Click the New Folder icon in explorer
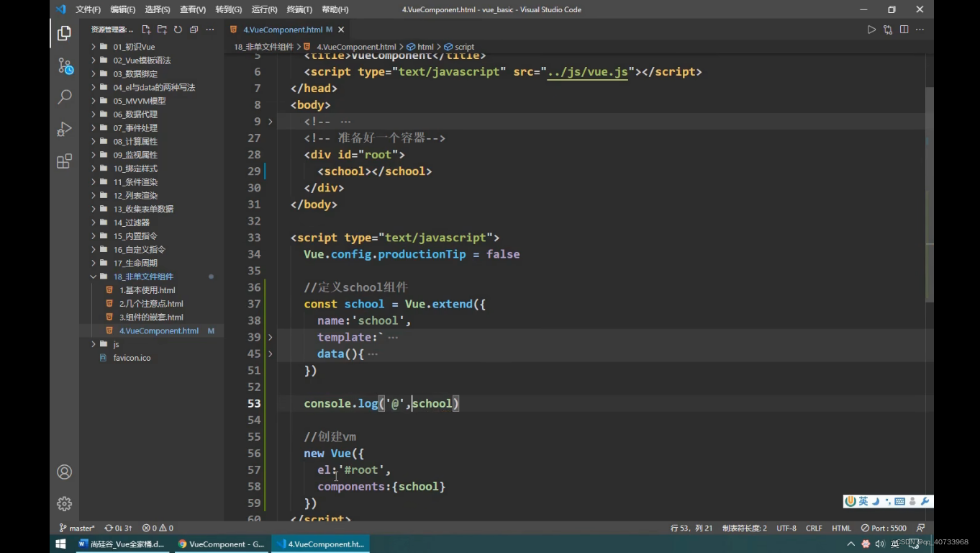Image resolution: width=980 pixels, height=553 pixels. (x=162, y=30)
